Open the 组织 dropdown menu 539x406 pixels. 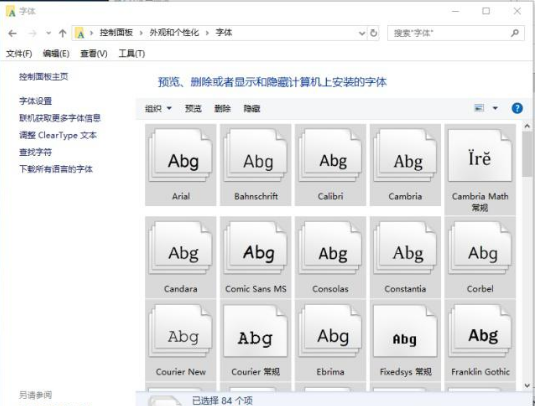158,109
